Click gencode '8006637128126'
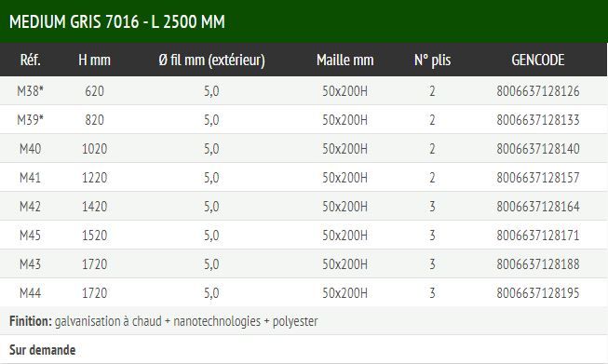 coord(538,91)
